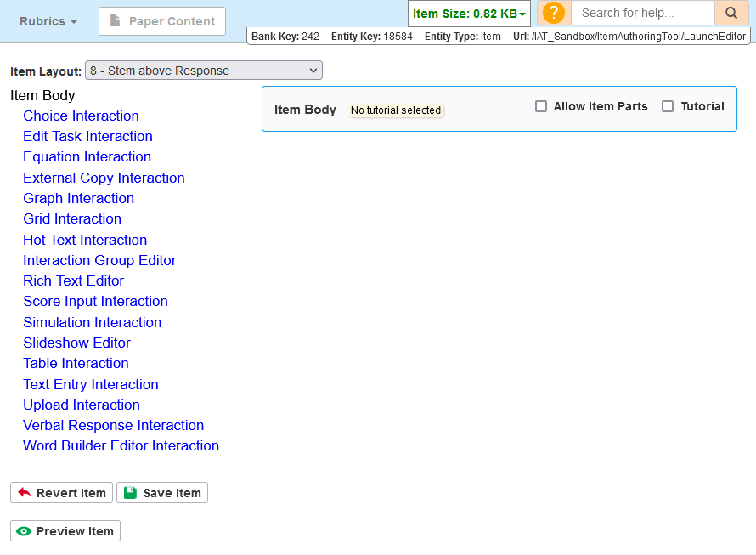This screenshot has width=756, height=555.
Task: Click the orange help question mark icon
Action: pyautogui.click(x=554, y=13)
